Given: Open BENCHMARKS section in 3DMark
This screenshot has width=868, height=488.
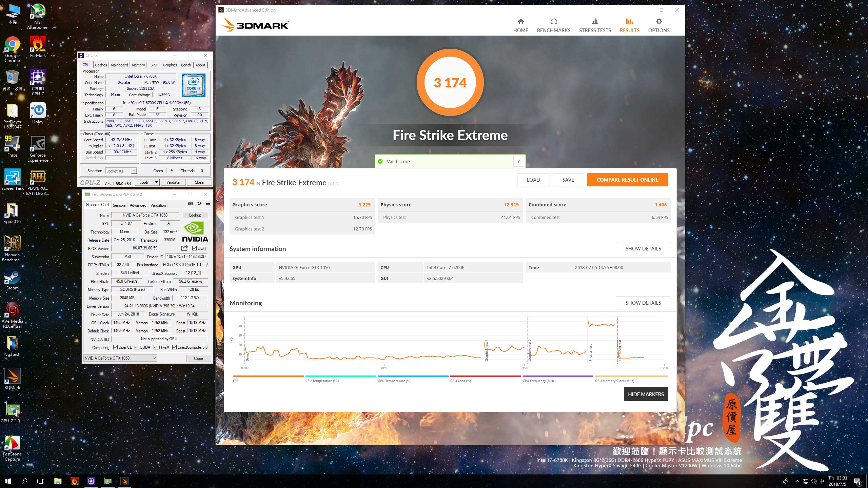Looking at the screenshot, I should pyautogui.click(x=553, y=25).
